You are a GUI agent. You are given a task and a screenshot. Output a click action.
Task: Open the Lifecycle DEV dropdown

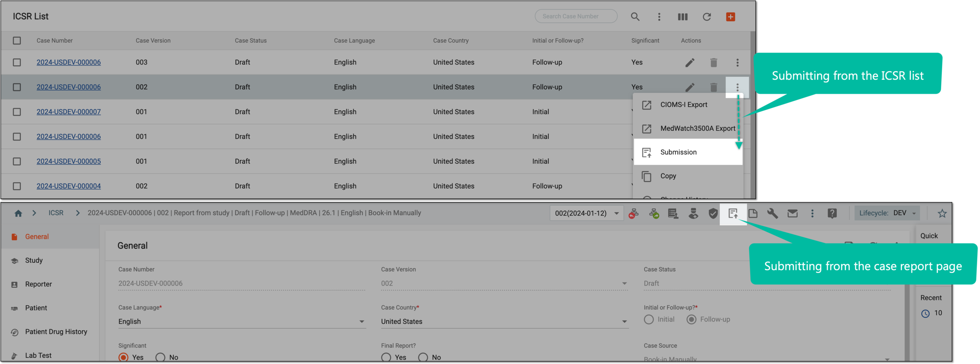pyautogui.click(x=887, y=213)
